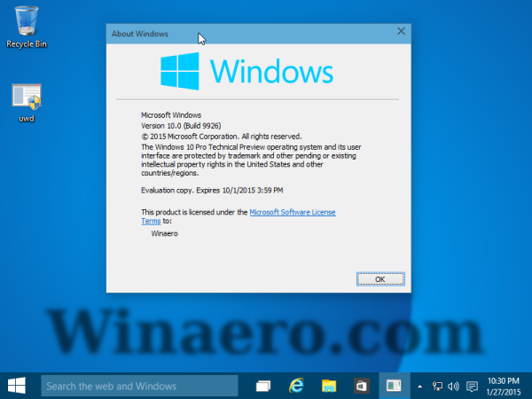Open File Explorer from the taskbar

pos(329,386)
